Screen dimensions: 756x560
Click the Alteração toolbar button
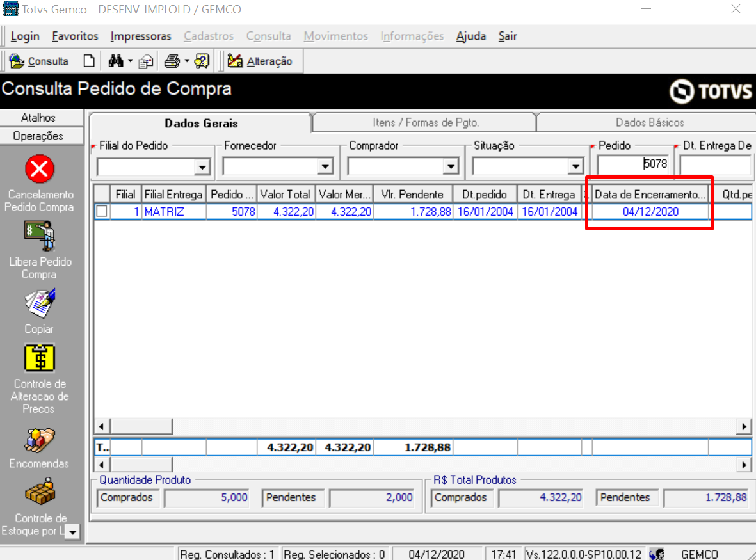click(x=260, y=61)
